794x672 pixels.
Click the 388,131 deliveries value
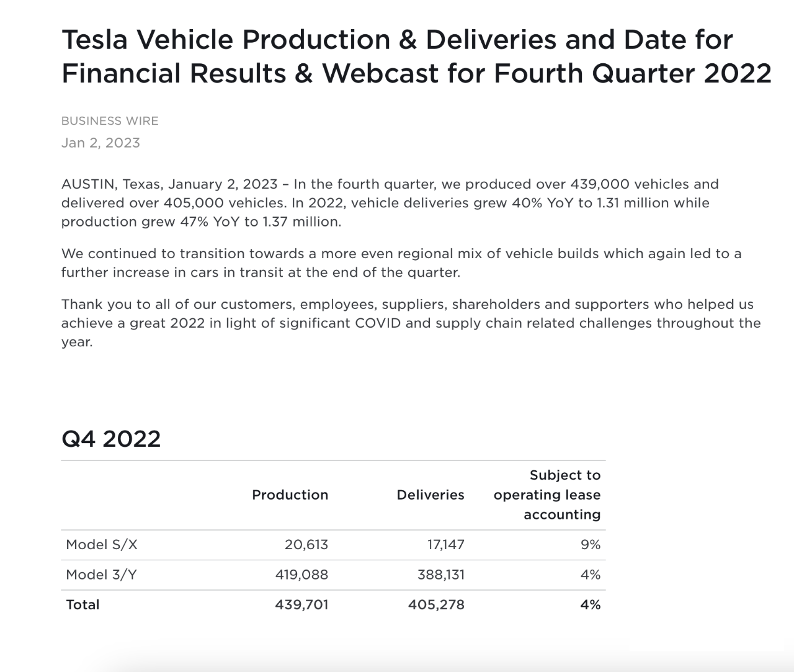point(440,575)
